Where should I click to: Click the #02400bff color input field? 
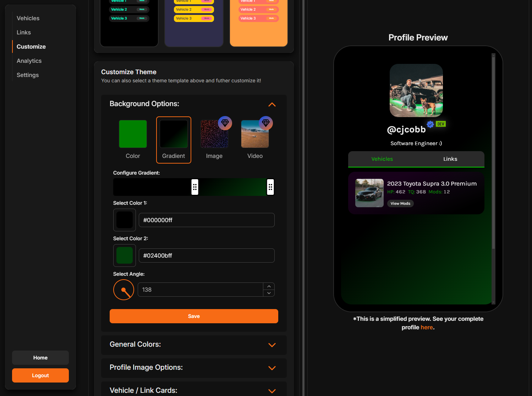pyautogui.click(x=207, y=255)
